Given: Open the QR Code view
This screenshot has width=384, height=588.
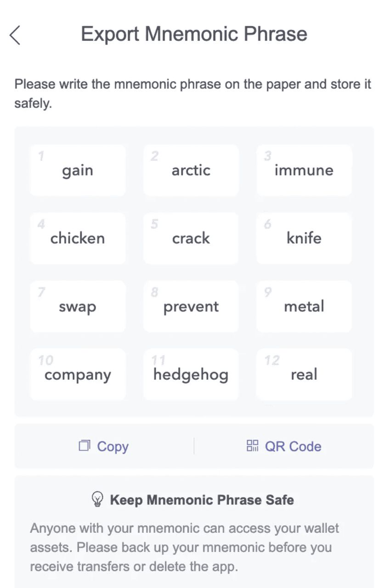Looking at the screenshot, I should 283,446.
